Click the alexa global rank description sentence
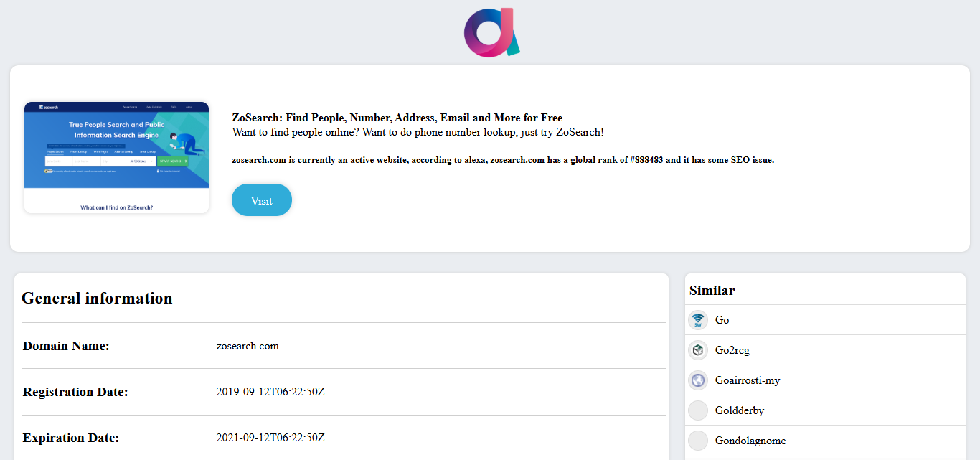This screenshot has height=460, width=980. coord(503,160)
